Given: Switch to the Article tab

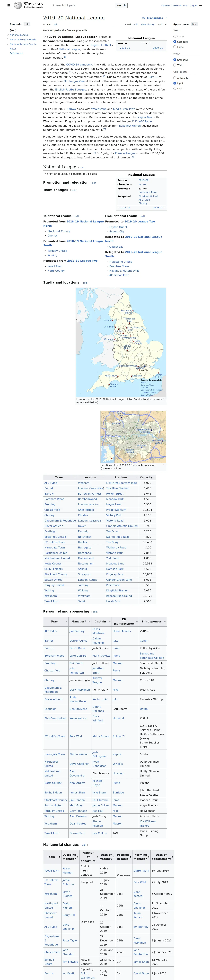Looking at the screenshot, I should pyautogui.click(x=47, y=24).
